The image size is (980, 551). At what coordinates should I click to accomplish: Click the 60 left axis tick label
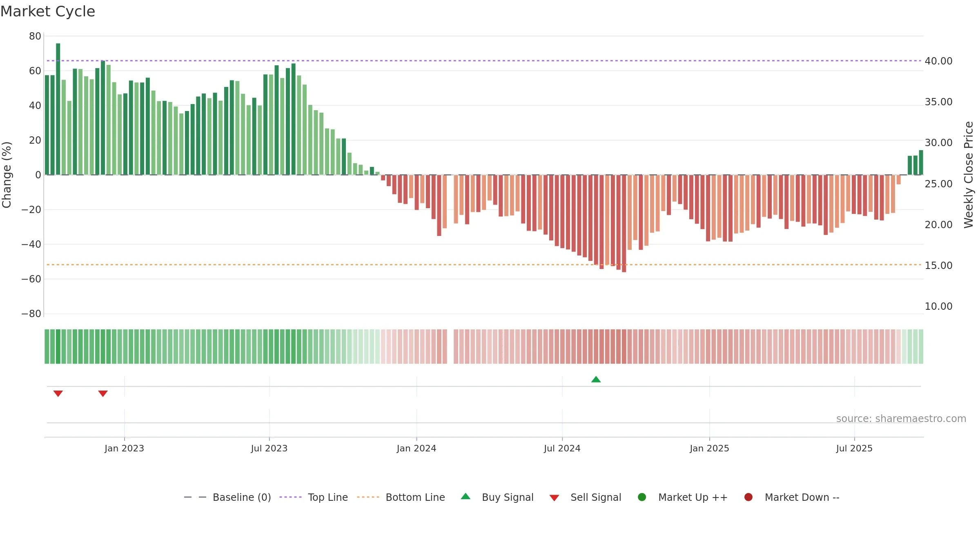tap(35, 71)
